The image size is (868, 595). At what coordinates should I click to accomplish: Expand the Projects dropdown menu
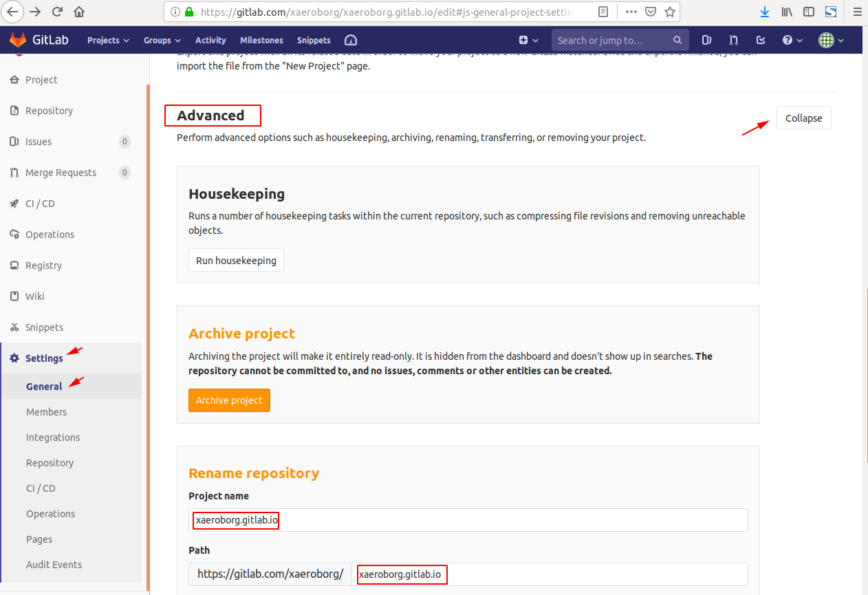(108, 40)
